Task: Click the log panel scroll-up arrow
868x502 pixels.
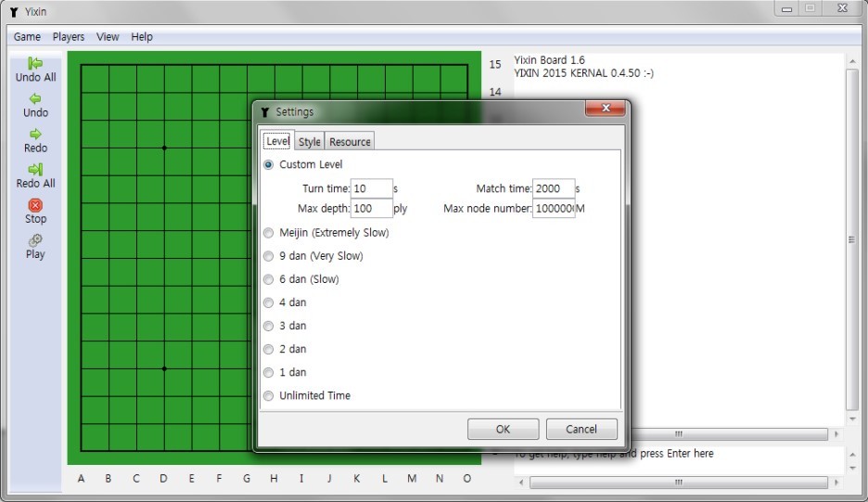Action: (x=852, y=61)
